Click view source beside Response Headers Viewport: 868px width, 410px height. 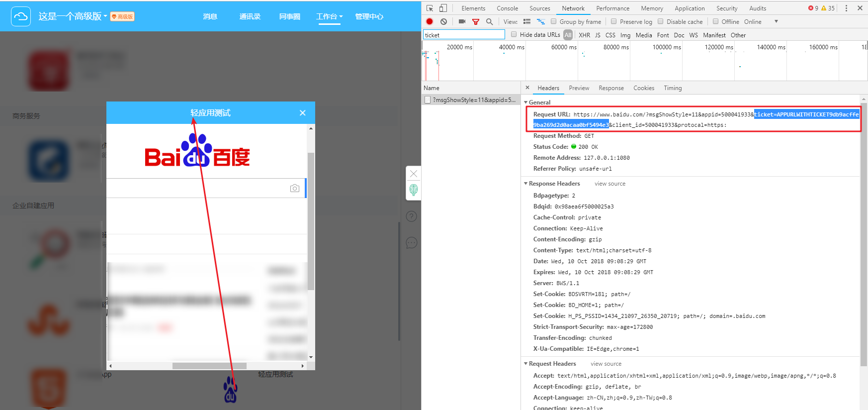tap(610, 184)
